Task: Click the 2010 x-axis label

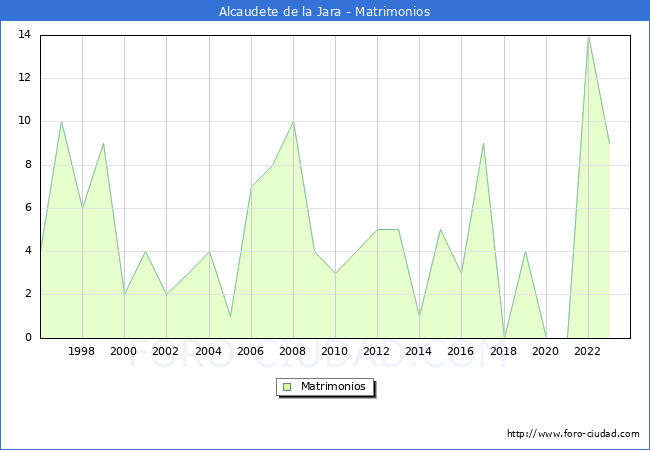Action: pyautogui.click(x=335, y=351)
